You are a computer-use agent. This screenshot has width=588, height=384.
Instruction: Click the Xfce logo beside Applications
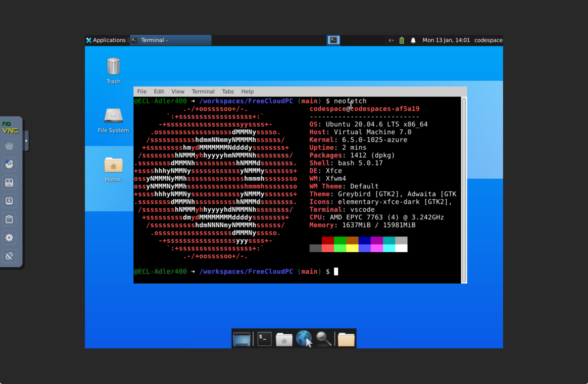coord(89,40)
